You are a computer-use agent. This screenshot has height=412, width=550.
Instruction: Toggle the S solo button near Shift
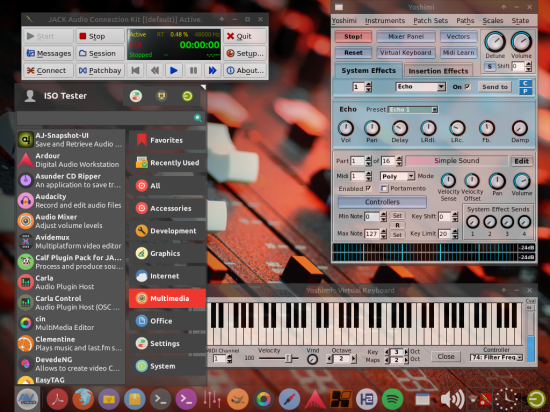coord(490,66)
